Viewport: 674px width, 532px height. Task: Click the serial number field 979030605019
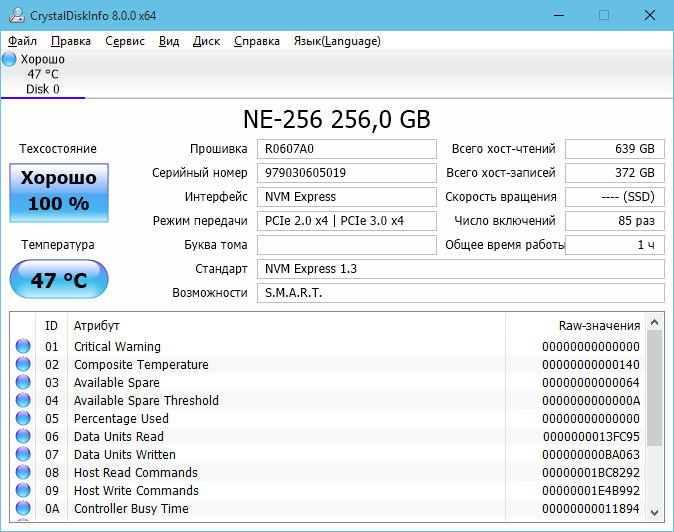[x=347, y=173]
